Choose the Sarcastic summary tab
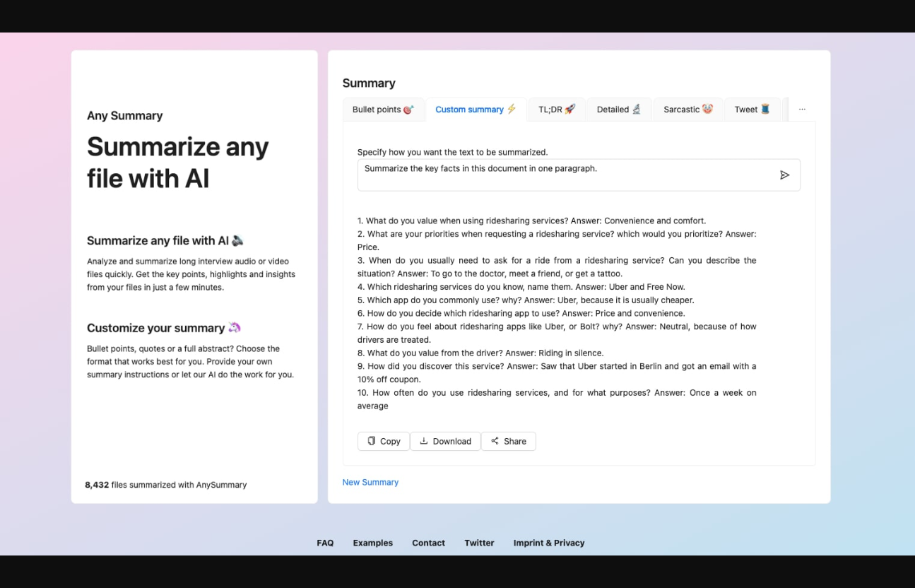This screenshot has height=588, width=915. coord(687,110)
